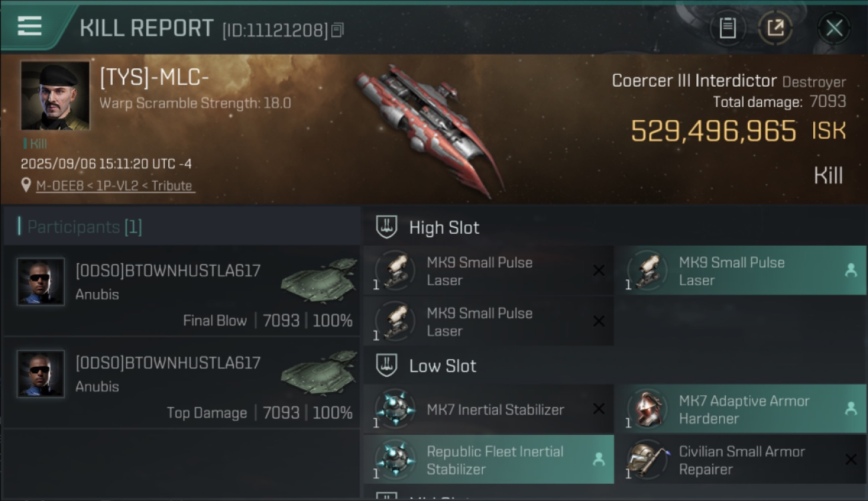Share the kill report externally
868x501 pixels.
pos(775,28)
